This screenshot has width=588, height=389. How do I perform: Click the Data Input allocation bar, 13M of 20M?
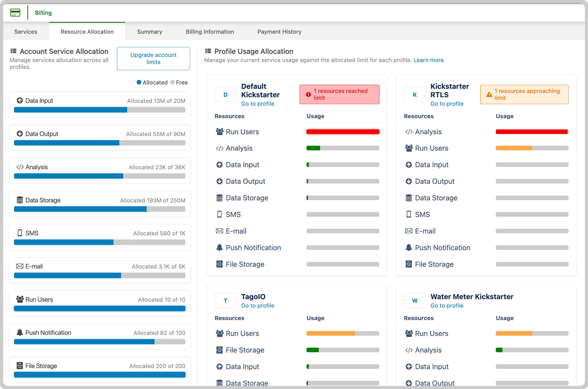[x=100, y=110]
